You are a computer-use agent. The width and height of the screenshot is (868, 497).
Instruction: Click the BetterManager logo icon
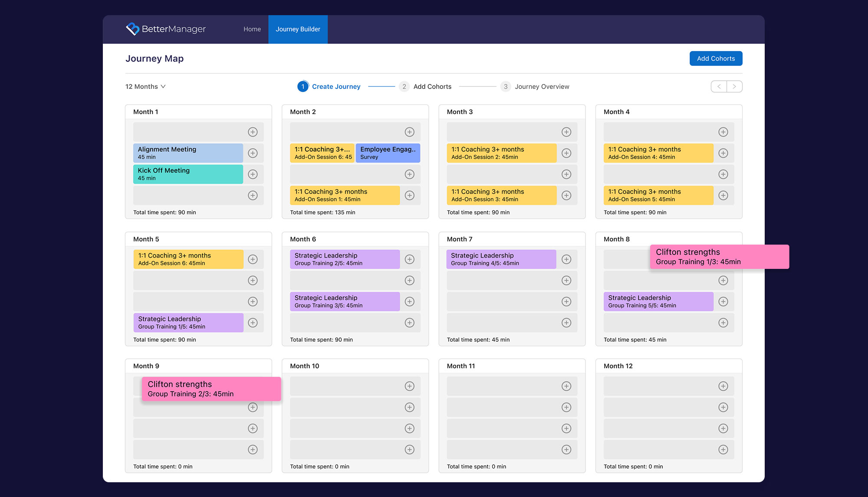pyautogui.click(x=132, y=29)
